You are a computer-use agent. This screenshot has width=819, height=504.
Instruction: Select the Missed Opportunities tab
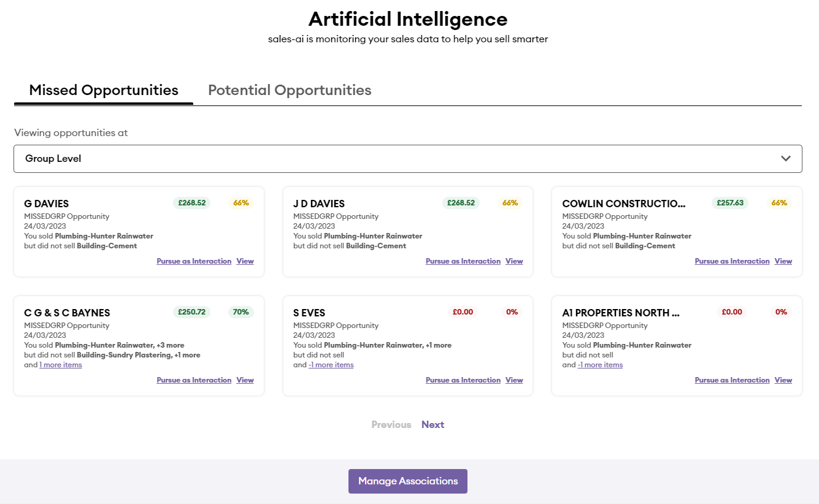[104, 90]
